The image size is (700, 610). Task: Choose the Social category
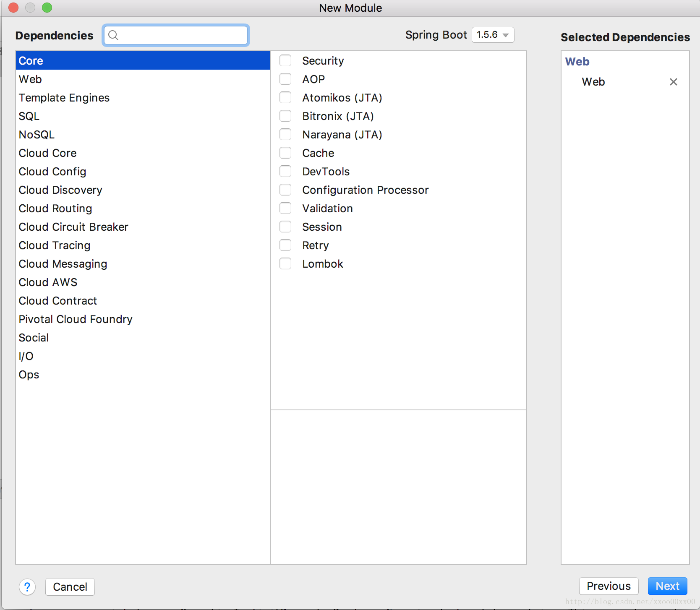coord(143,337)
